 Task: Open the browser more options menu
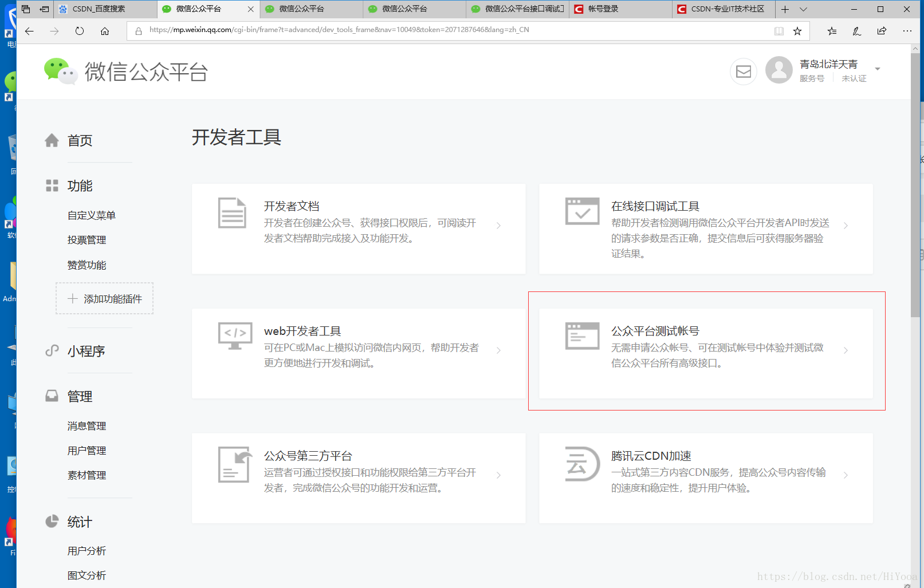907,31
